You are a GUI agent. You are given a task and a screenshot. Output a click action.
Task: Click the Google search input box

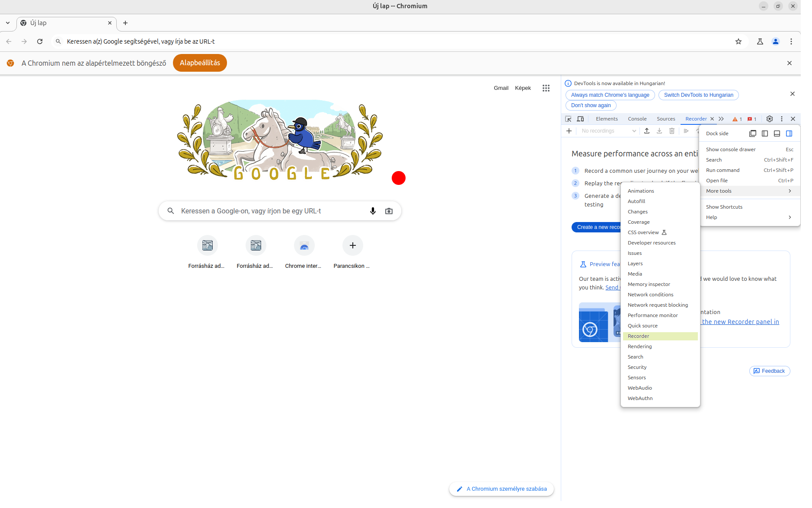280,211
